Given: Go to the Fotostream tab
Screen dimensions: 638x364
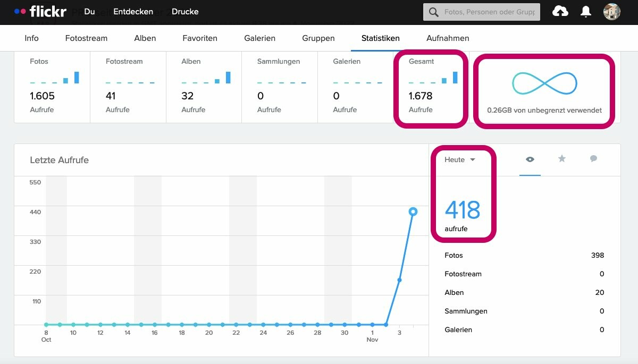Looking at the screenshot, I should tap(86, 38).
